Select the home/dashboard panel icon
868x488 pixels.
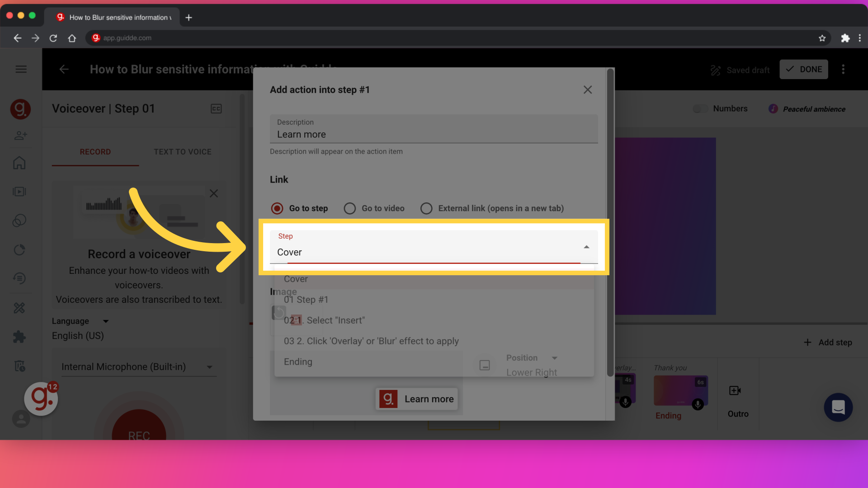[x=20, y=163]
